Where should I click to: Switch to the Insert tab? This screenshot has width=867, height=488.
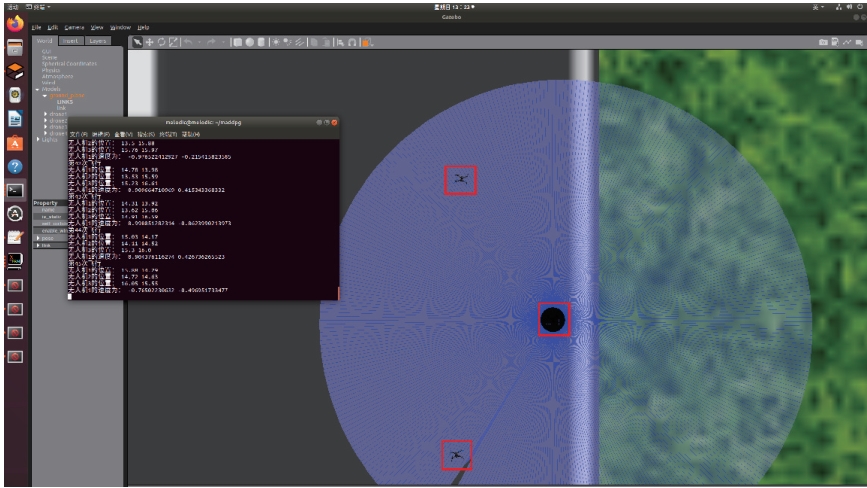tap(70, 41)
